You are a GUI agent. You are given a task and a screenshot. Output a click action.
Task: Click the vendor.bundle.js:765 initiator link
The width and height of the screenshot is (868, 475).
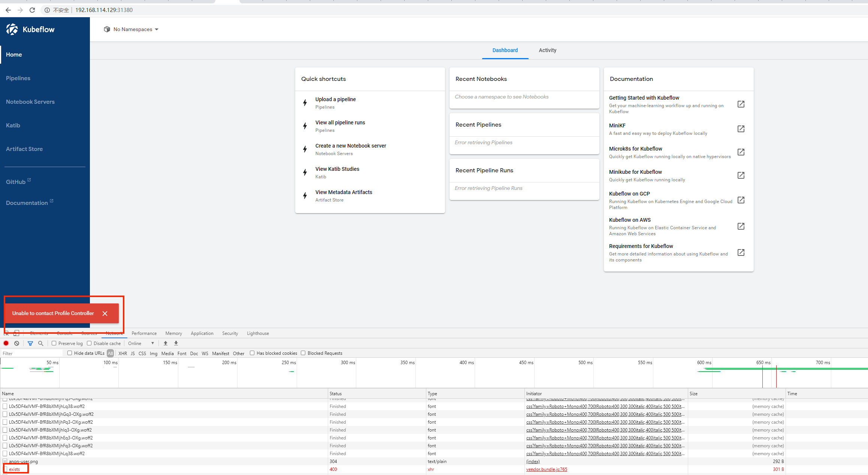click(x=547, y=469)
